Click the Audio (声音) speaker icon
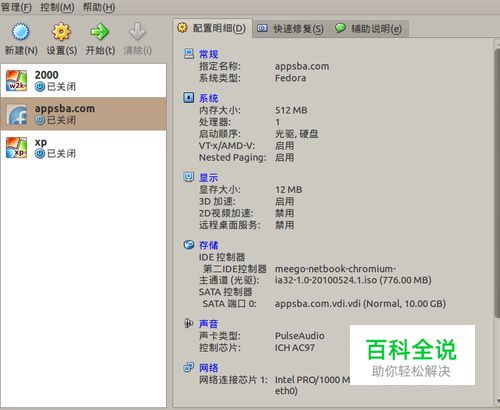 [x=188, y=323]
